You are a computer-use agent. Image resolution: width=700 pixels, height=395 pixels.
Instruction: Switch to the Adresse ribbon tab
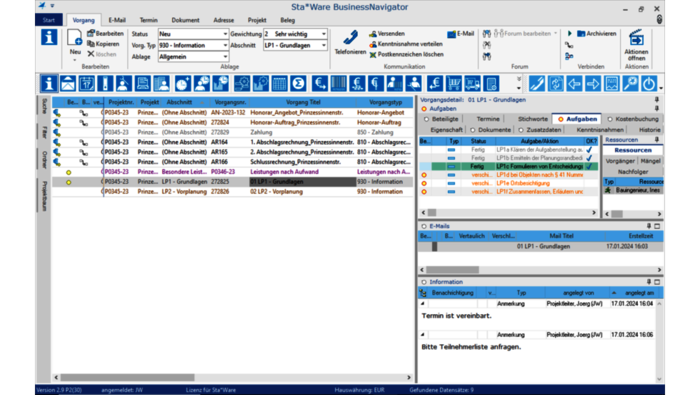(x=224, y=20)
